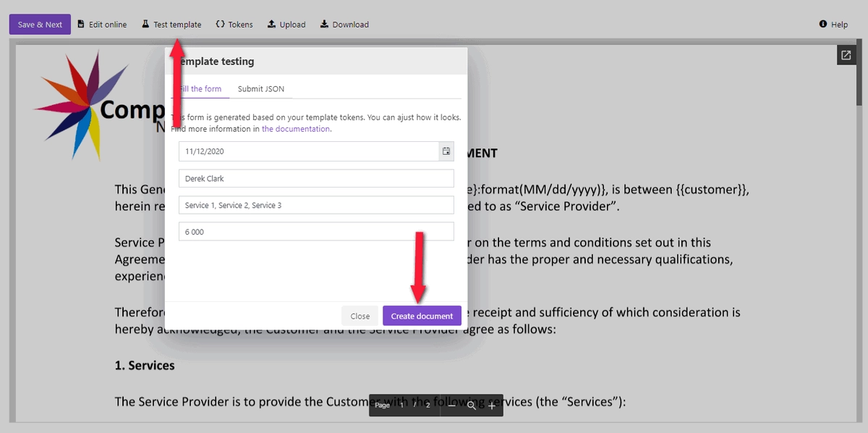Click the Derek Clark input field
868x433 pixels.
coord(316,179)
